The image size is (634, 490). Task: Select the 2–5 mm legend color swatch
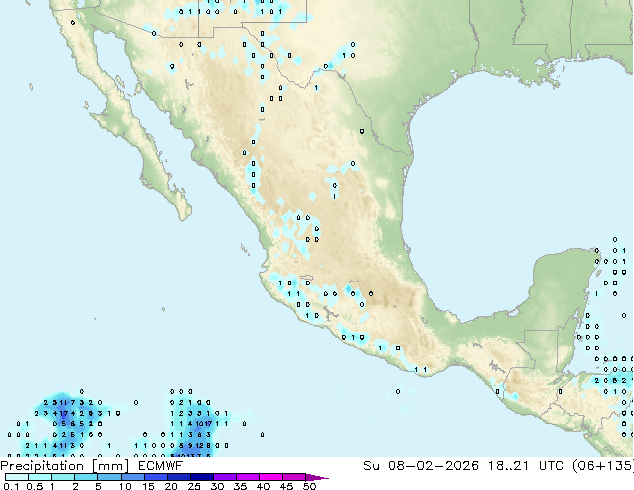86,477
